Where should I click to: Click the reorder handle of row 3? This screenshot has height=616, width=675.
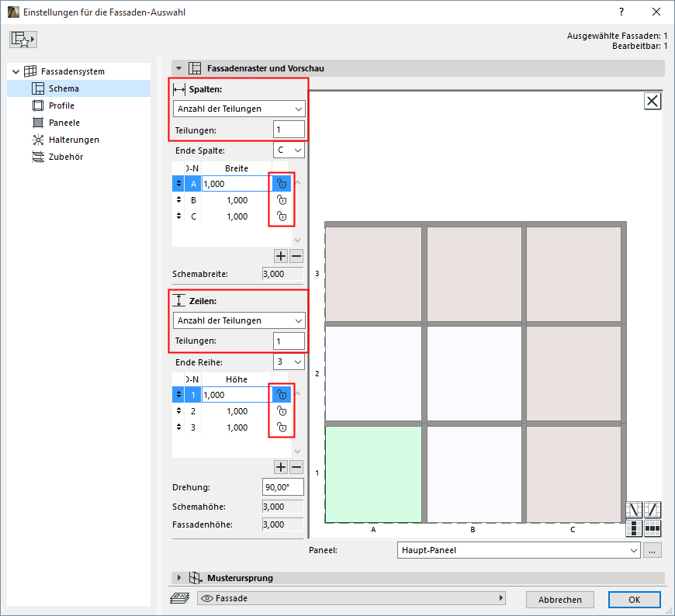click(x=178, y=427)
